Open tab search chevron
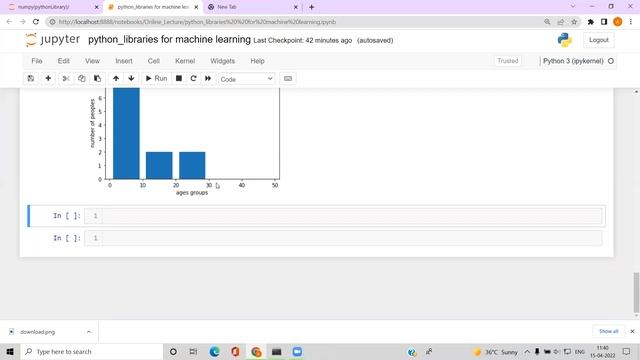 coord(573,7)
